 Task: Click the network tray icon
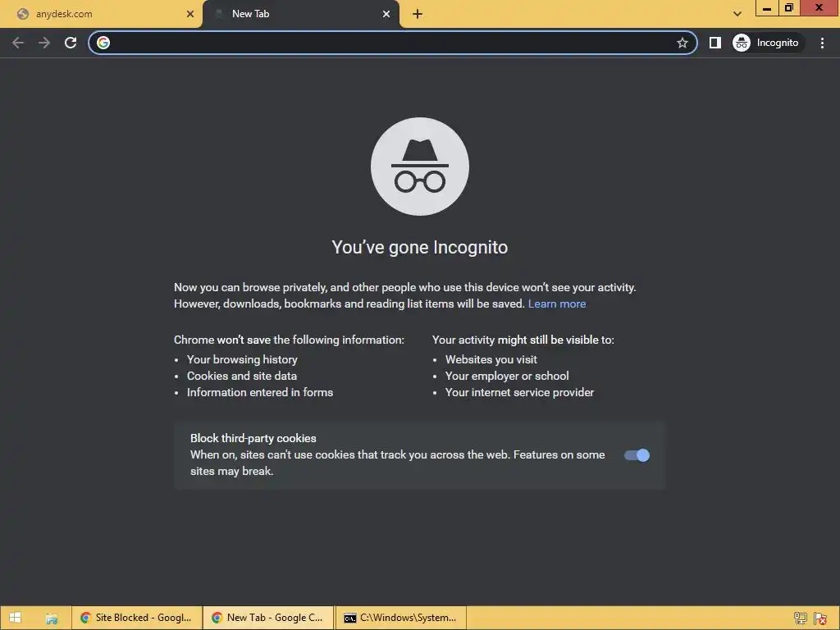click(801, 619)
